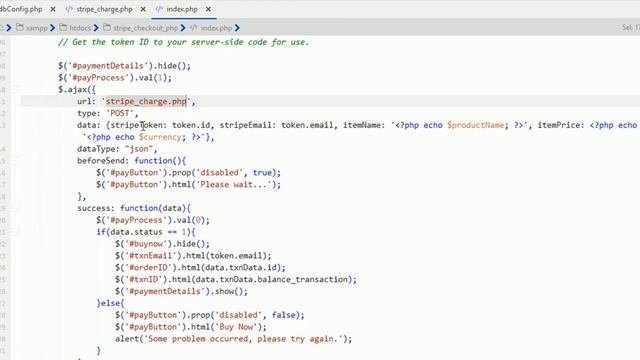
Task: Click the $.ajax({ line
Action: coord(77,89)
